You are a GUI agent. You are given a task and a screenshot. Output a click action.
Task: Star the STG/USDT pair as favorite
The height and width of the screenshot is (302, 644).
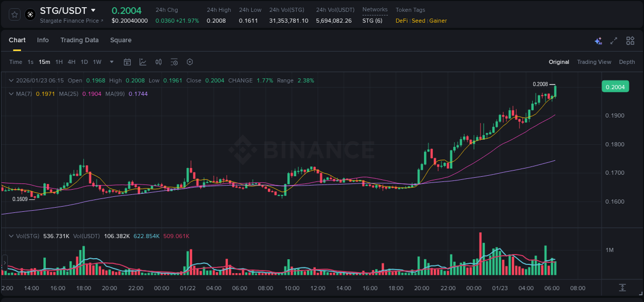14,14
